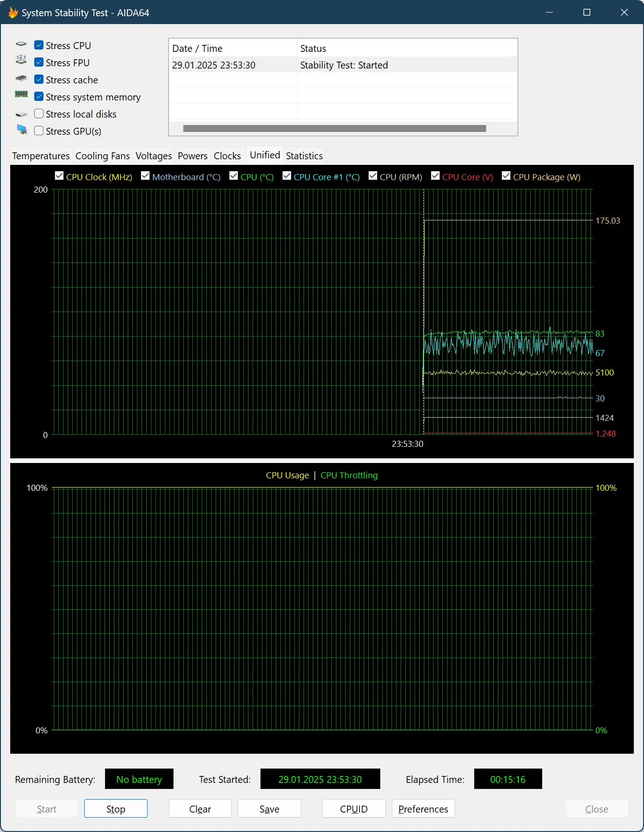Click the cache chip icon beside Stress cache
Screen dimensions: 644x832
(21, 79)
